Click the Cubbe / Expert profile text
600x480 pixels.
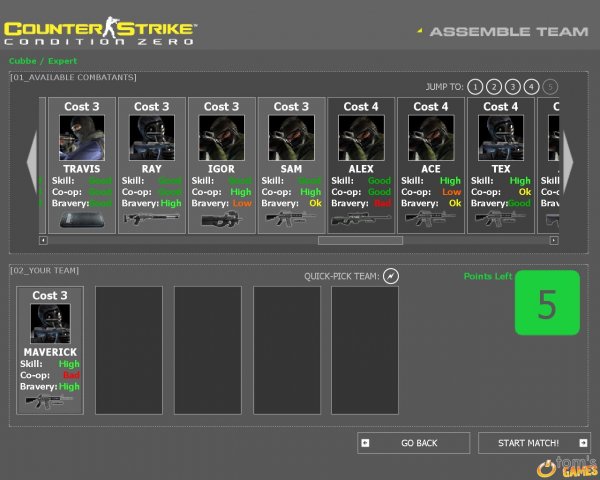[x=43, y=61]
